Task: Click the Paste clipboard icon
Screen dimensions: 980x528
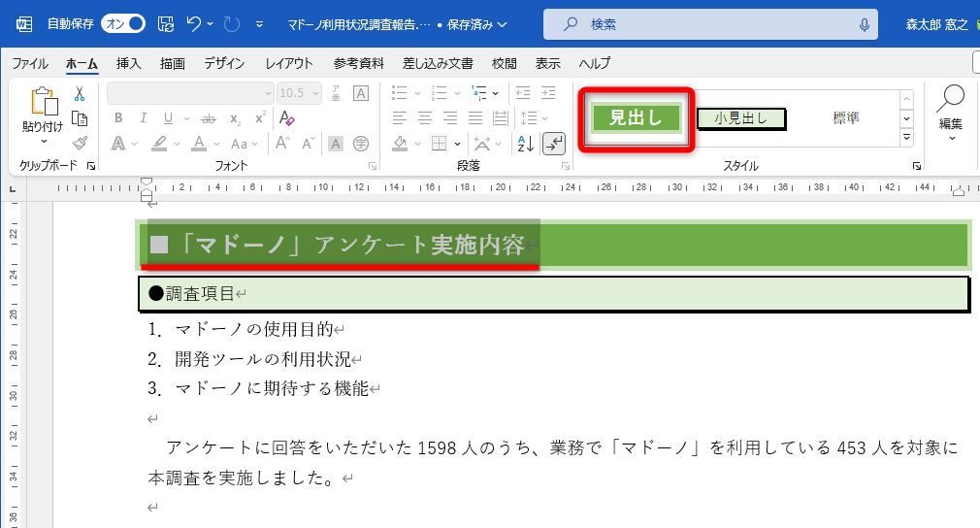Action: pos(44,101)
